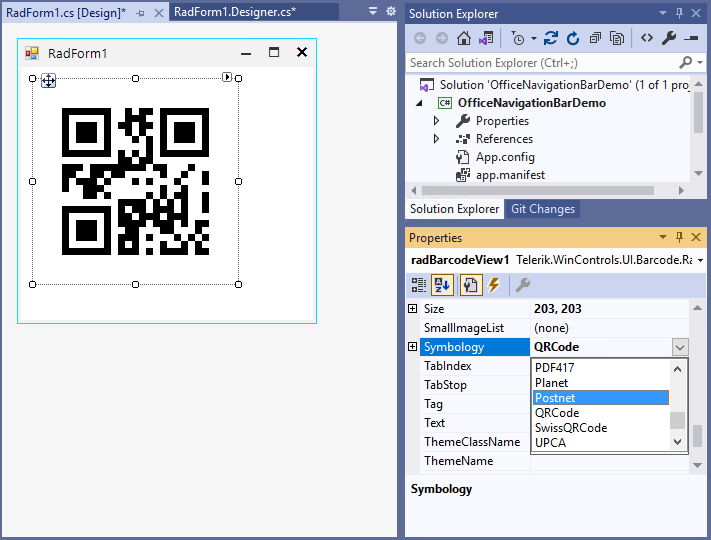Close the Properties panel
Viewport: 711px width, 540px height.
tap(696, 237)
